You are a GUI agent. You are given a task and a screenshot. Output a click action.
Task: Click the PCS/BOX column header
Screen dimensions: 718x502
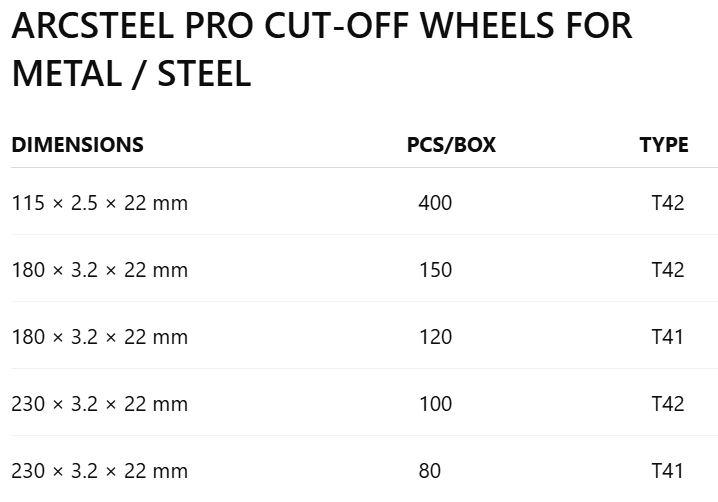tap(451, 145)
